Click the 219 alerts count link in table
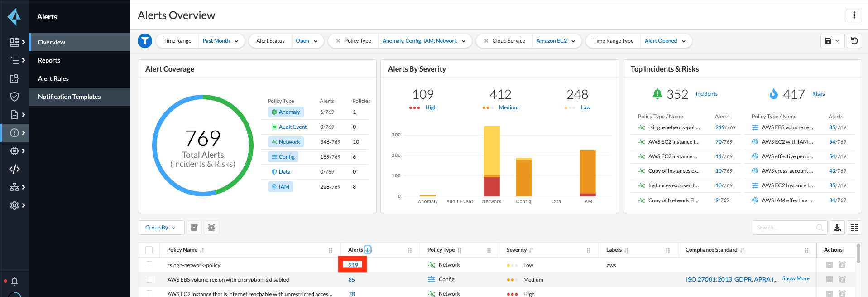 [x=353, y=265]
